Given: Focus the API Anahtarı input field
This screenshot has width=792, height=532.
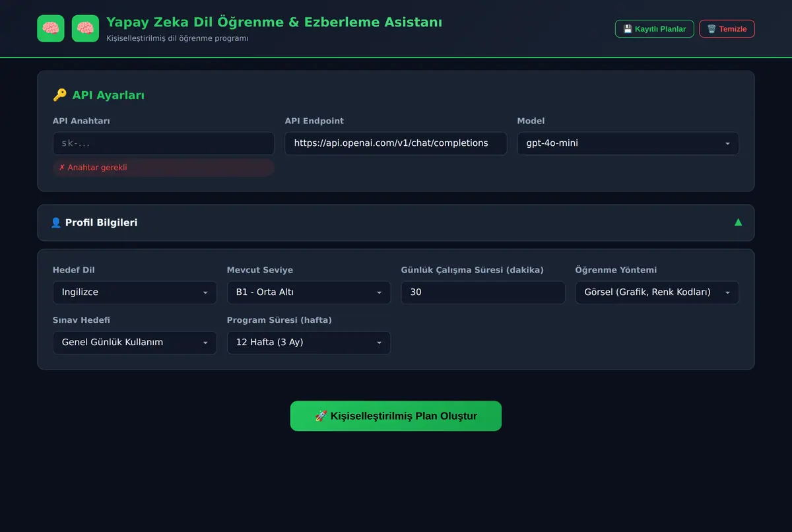Looking at the screenshot, I should (x=164, y=143).
